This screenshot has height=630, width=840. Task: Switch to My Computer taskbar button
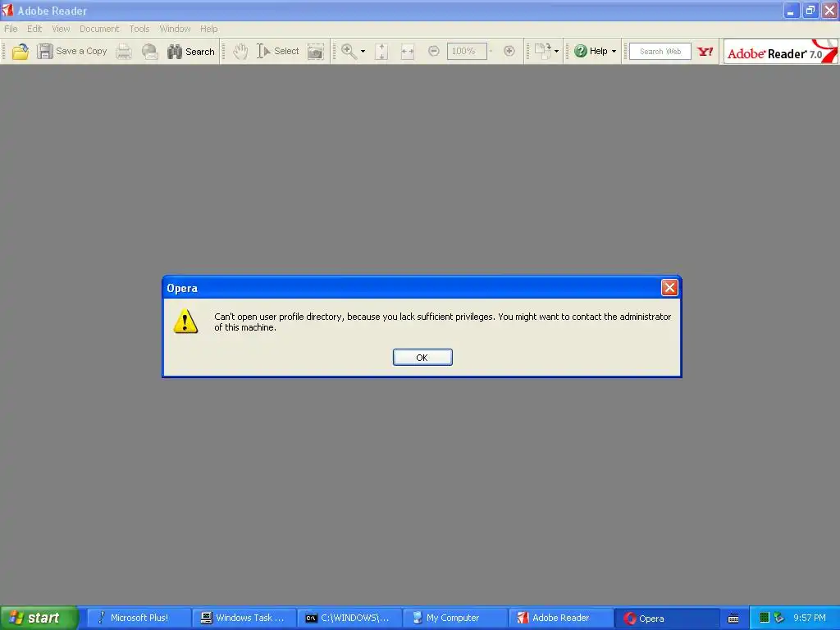(x=454, y=619)
